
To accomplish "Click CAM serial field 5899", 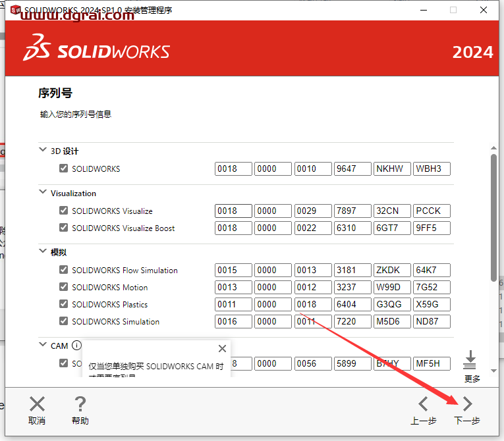I will [x=352, y=363].
